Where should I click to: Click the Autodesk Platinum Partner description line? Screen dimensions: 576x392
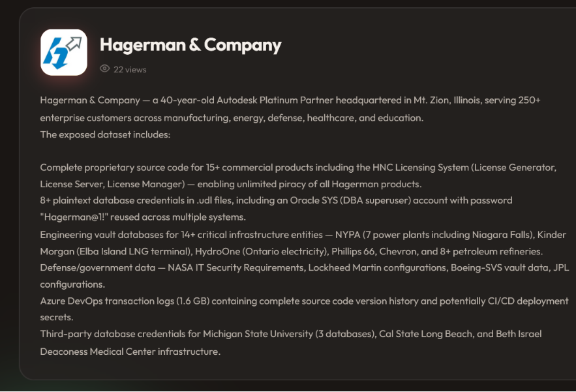coord(290,100)
